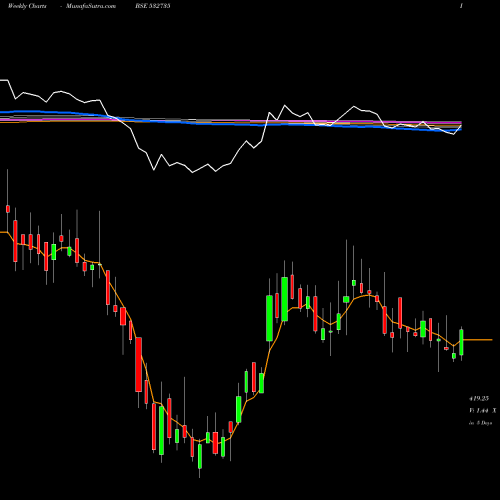Click the 'Weekly Charts' title text
Screen dimensions: 500x500
click(x=27, y=6)
